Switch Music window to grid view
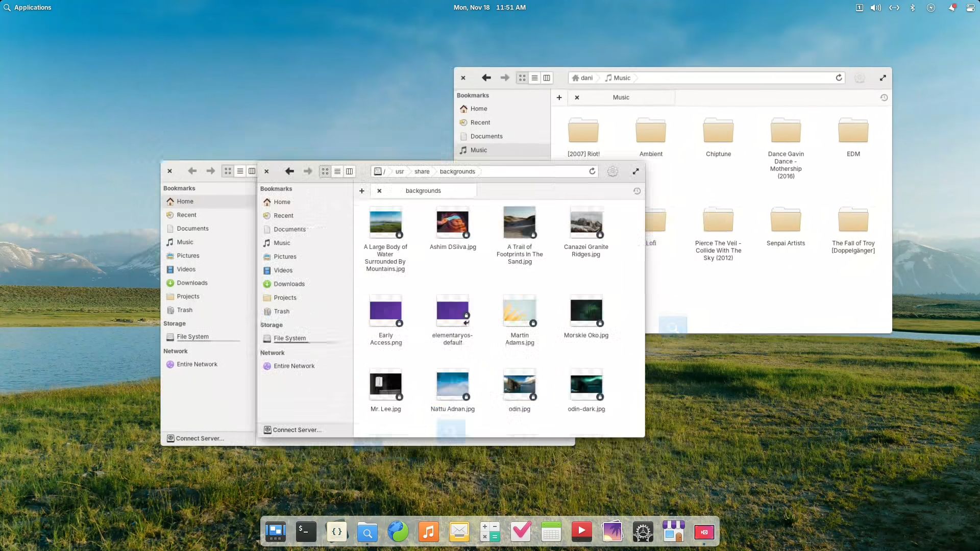 pos(522,78)
